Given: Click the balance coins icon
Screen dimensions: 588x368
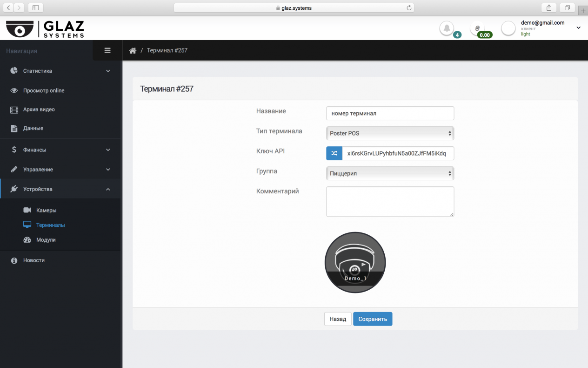Looking at the screenshot, I should [x=477, y=28].
